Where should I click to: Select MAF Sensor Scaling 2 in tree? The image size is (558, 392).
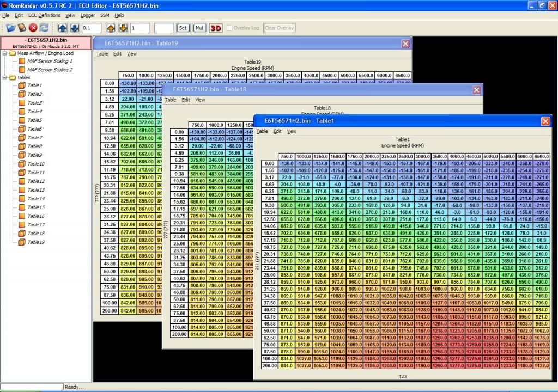click(49, 70)
